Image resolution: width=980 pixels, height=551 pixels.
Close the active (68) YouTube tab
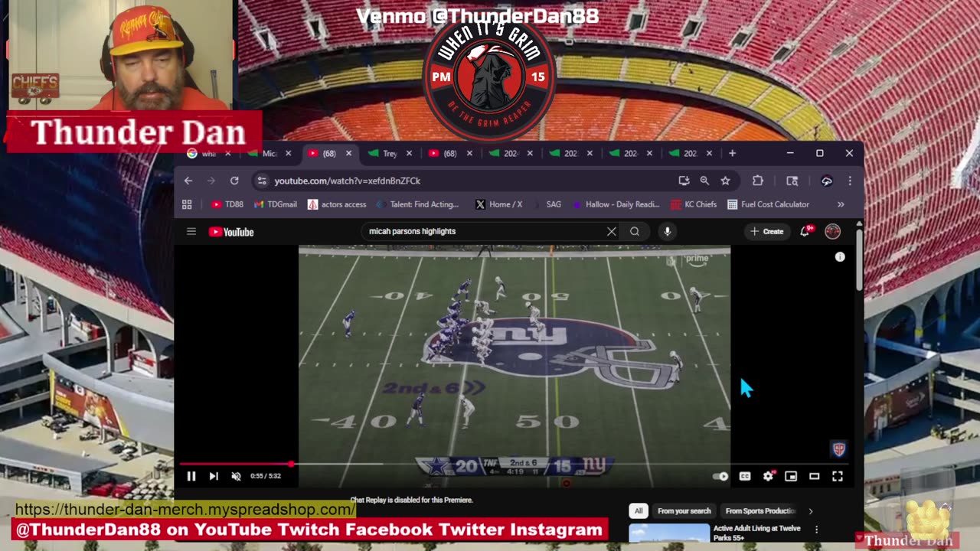348,153
